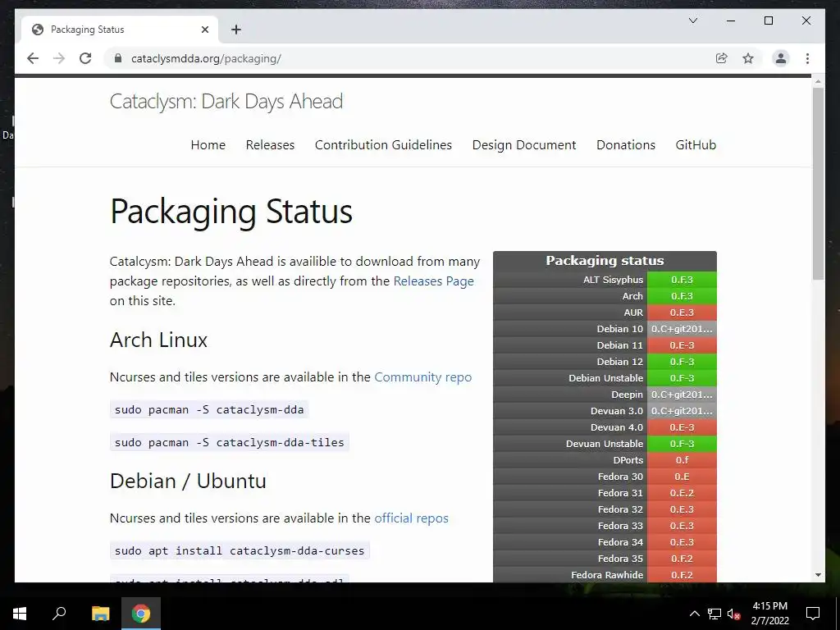Click the DPorts row label

tap(628, 460)
